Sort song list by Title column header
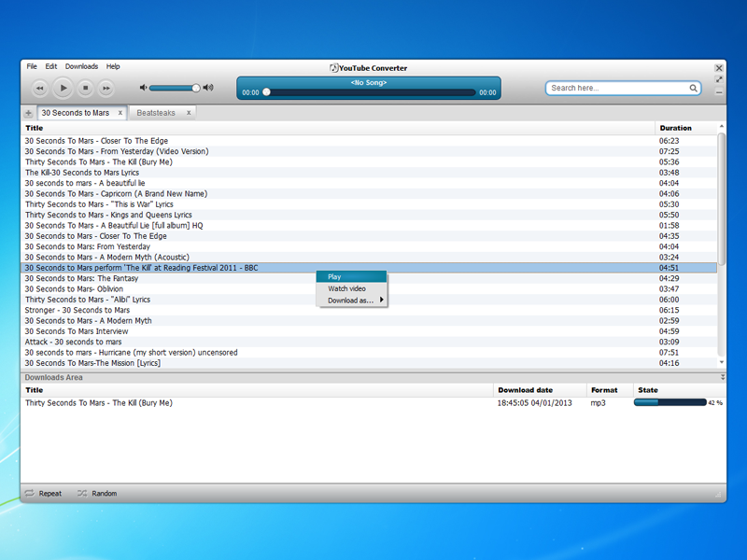747x560 pixels. (x=338, y=128)
